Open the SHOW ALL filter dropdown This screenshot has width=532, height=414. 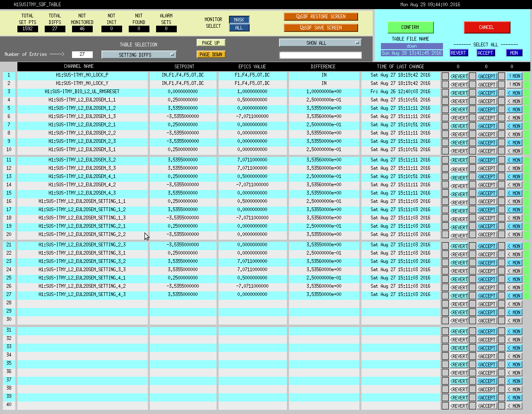tap(320, 43)
